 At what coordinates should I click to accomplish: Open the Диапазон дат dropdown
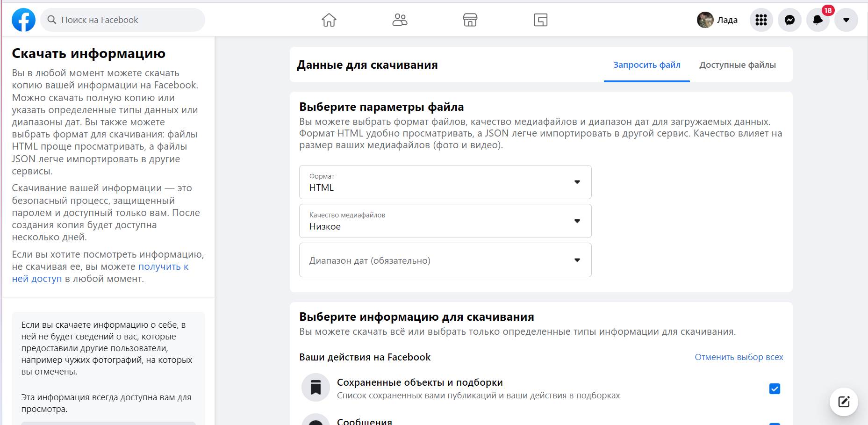click(445, 260)
